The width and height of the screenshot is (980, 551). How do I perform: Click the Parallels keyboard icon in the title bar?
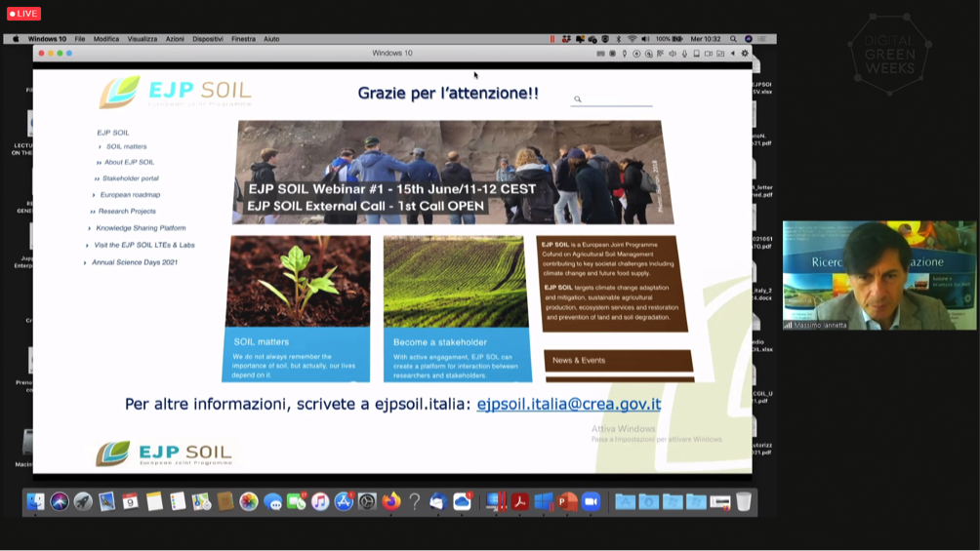coord(600,54)
